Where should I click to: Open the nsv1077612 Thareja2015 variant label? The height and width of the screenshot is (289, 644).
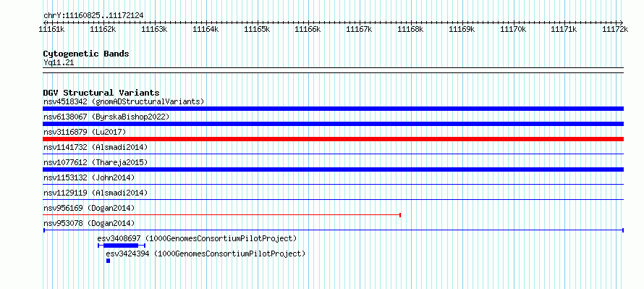(x=96, y=162)
